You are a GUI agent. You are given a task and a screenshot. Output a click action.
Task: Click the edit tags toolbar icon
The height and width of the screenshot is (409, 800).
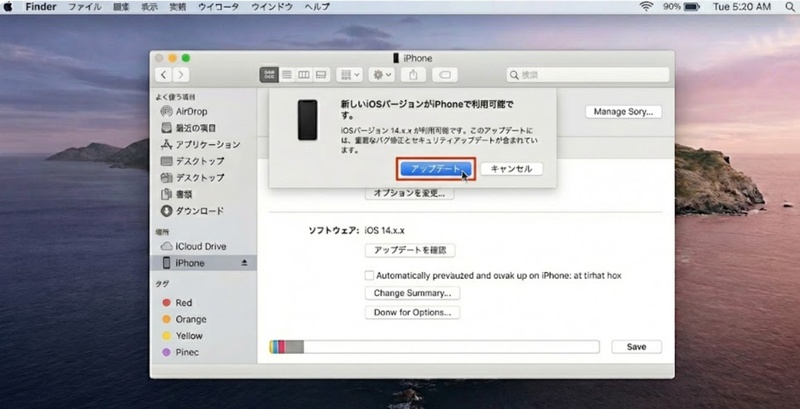445,75
